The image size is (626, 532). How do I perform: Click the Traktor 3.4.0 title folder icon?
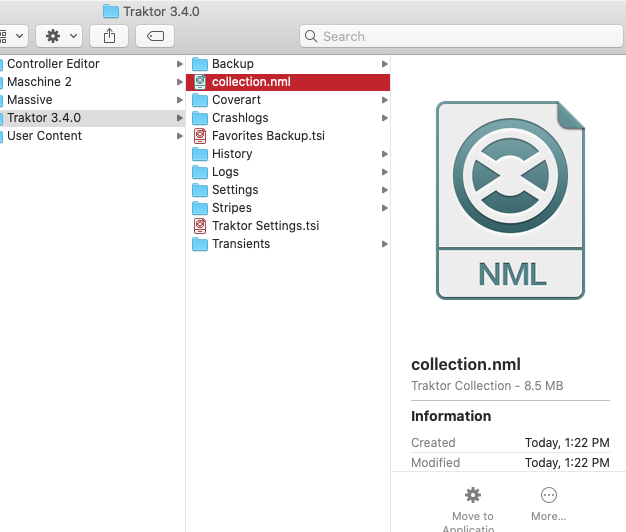pos(111,11)
